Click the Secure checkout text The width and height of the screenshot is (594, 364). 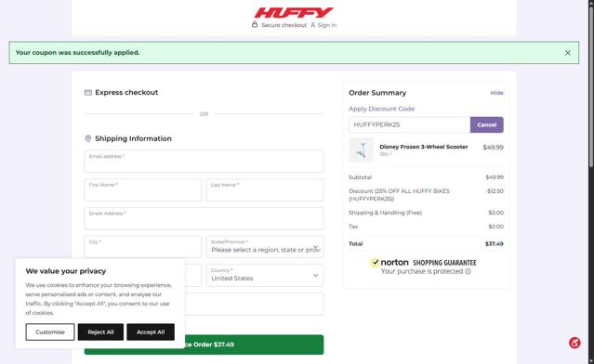(x=284, y=25)
